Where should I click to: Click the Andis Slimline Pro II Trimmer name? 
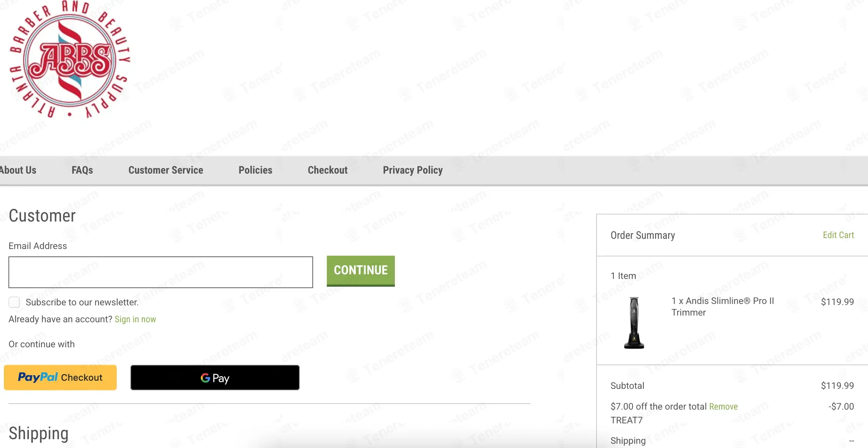(723, 306)
